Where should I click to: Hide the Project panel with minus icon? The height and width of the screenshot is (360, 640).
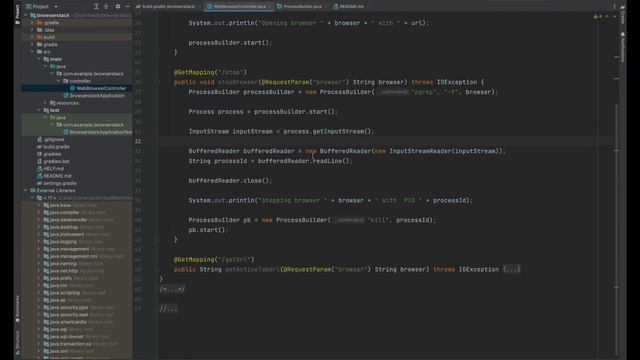(127, 7)
